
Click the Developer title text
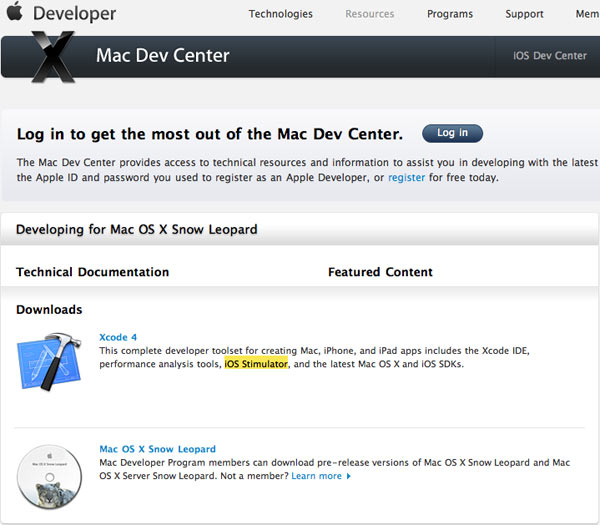[x=75, y=14]
